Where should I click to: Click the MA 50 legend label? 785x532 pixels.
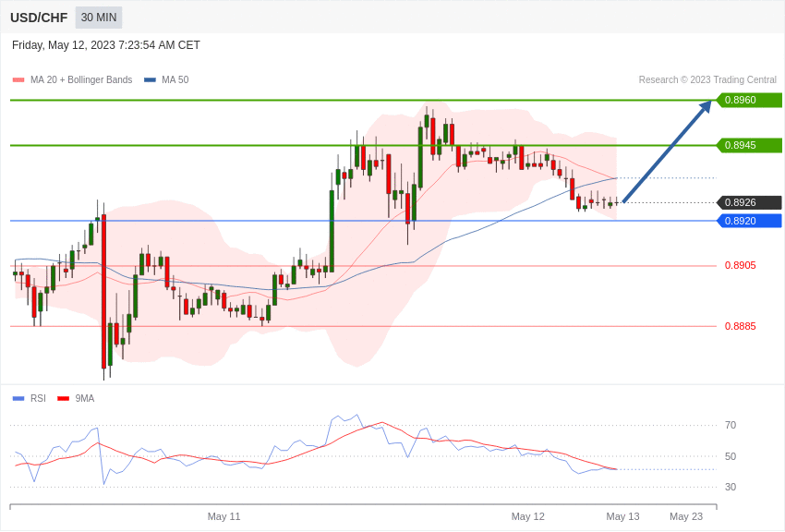(x=175, y=80)
